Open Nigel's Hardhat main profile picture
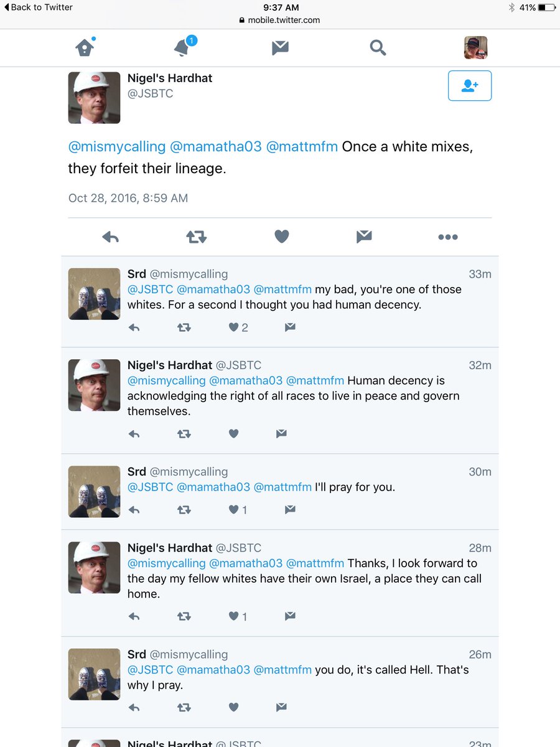Image resolution: width=560 pixels, height=747 pixels. click(94, 98)
